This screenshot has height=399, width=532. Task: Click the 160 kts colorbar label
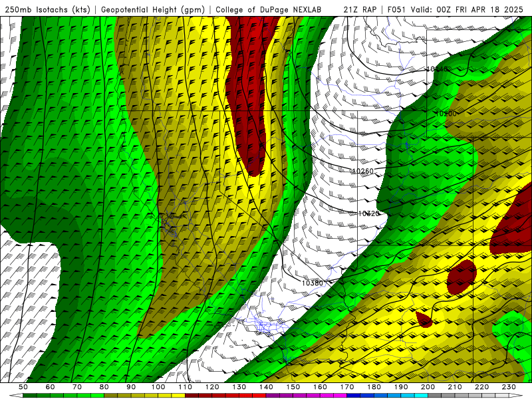click(320, 387)
